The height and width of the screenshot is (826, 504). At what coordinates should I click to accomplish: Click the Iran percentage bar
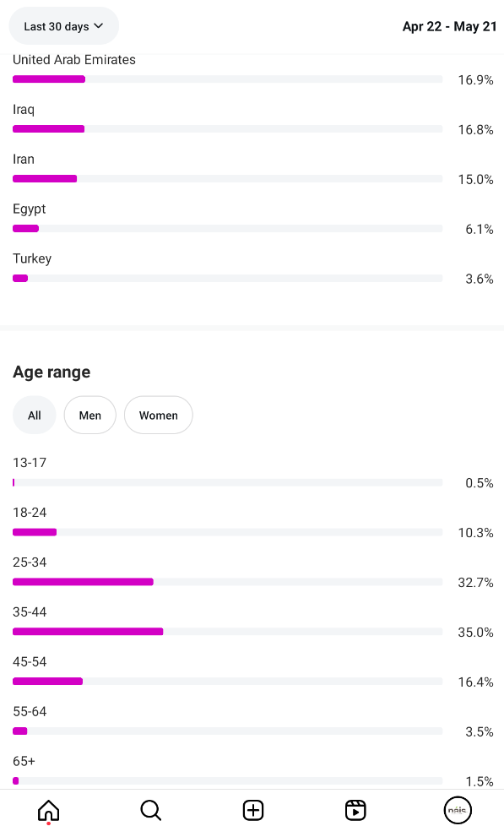click(227, 178)
